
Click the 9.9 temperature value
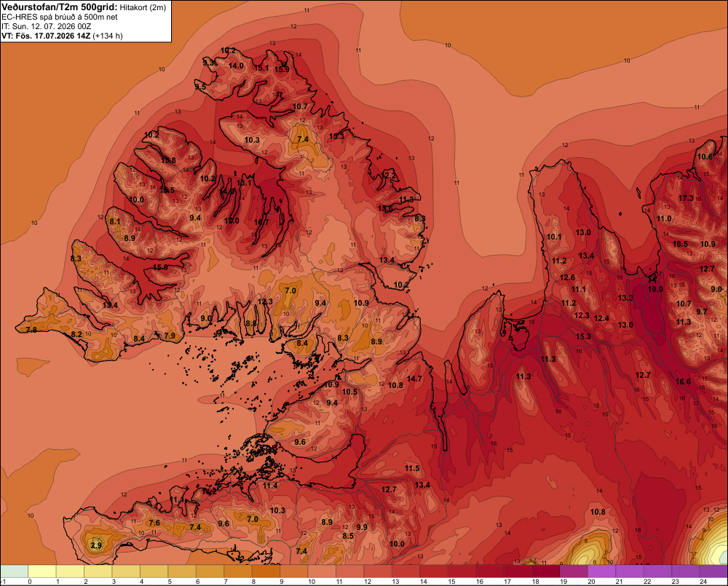coord(362,527)
